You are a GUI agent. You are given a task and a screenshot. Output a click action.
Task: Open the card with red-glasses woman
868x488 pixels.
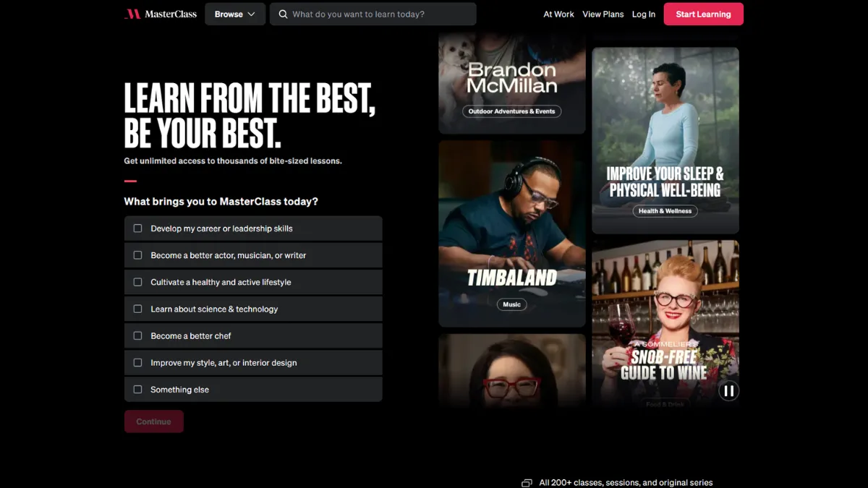pos(512,371)
